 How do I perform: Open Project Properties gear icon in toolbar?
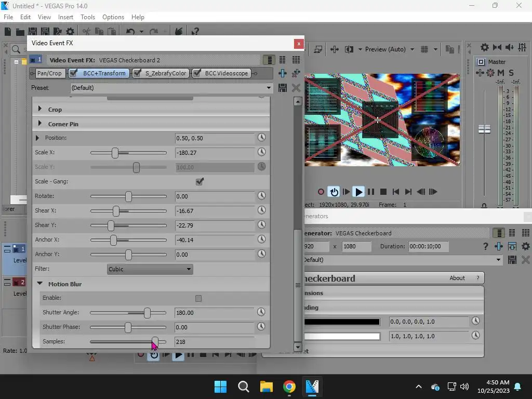click(70, 32)
